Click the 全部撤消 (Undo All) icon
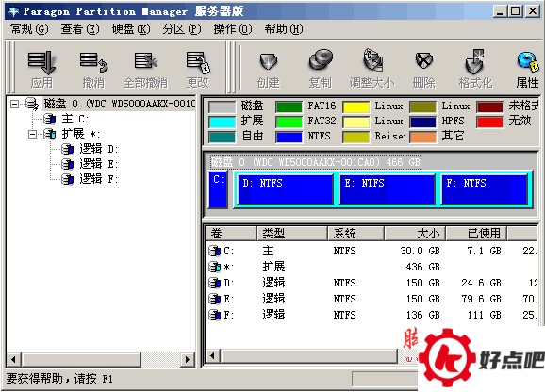The width and height of the screenshot is (545, 392). click(x=145, y=61)
